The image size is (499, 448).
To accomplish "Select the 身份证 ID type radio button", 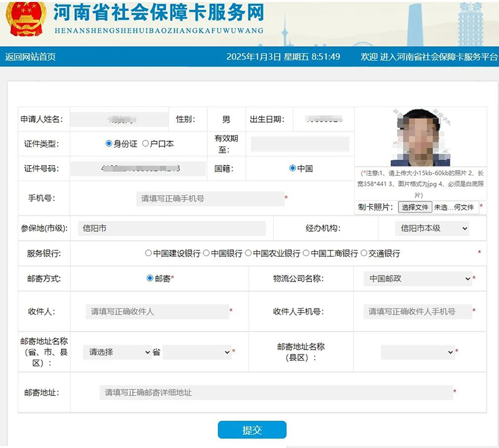I will [x=109, y=144].
